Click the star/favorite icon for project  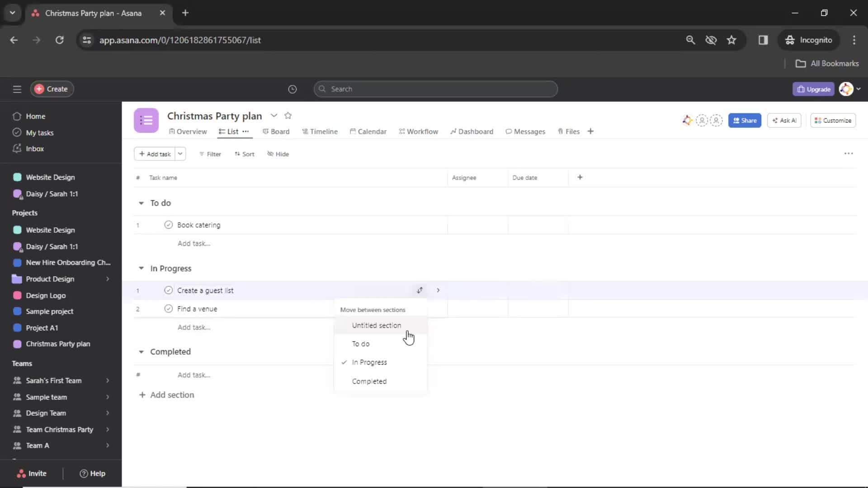pos(288,116)
